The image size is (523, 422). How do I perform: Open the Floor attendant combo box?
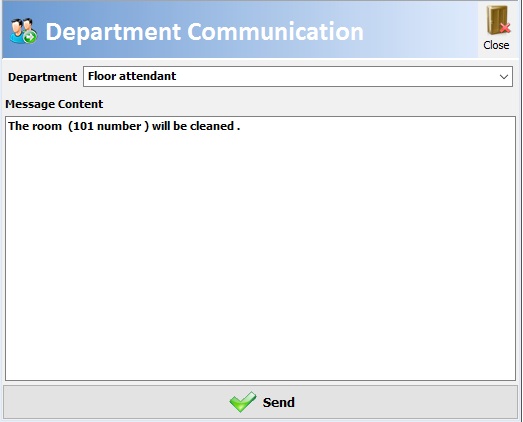(298, 76)
